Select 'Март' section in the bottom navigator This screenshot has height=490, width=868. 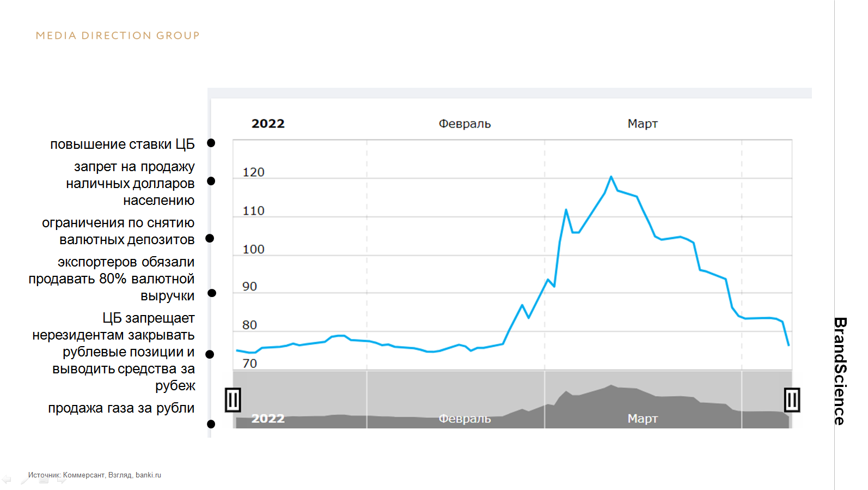pos(643,419)
